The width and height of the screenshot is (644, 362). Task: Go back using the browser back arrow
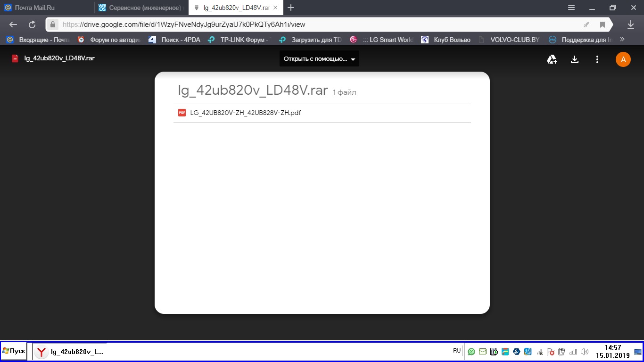click(13, 25)
